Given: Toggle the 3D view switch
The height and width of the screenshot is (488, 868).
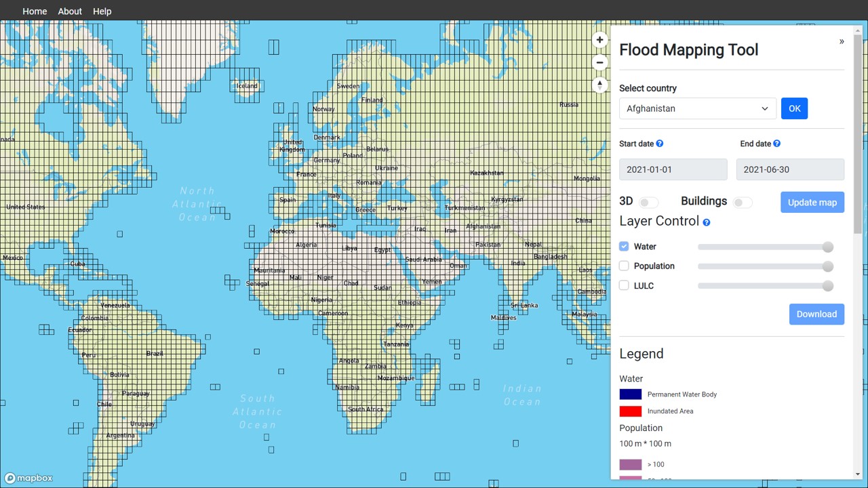Looking at the screenshot, I should (x=648, y=203).
